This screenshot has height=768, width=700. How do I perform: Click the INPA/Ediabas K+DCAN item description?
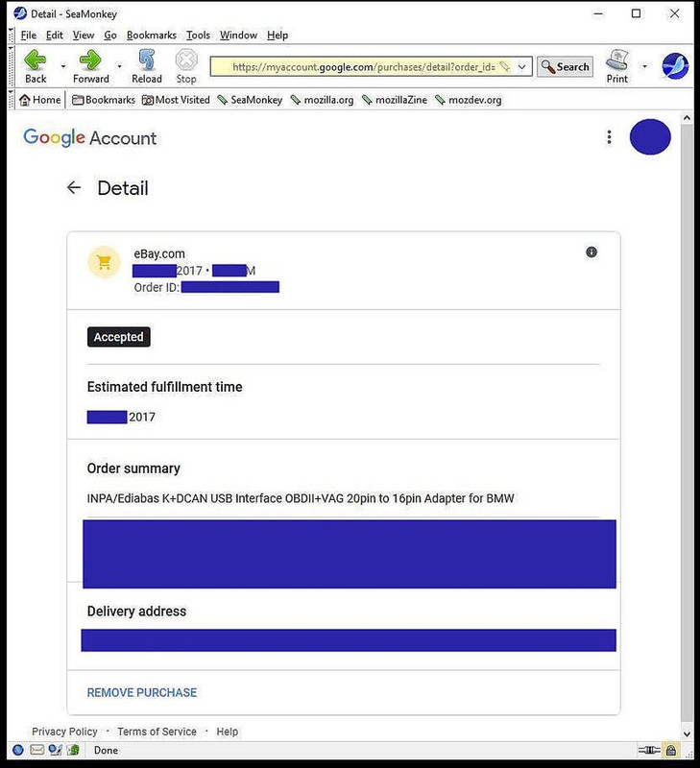click(x=301, y=498)
